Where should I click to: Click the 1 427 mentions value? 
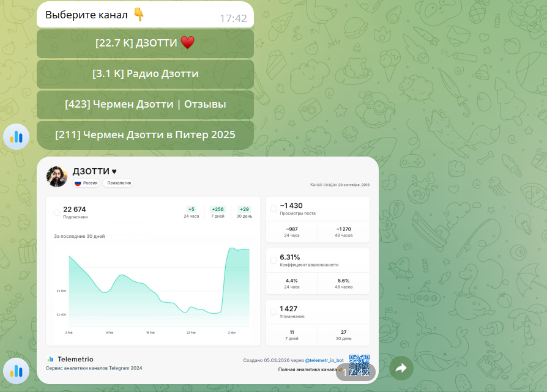click(289, 309)
